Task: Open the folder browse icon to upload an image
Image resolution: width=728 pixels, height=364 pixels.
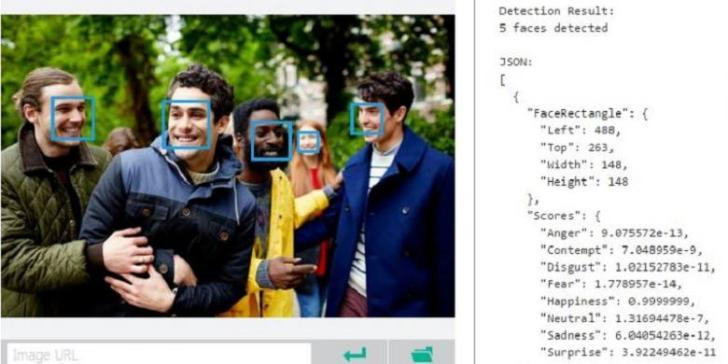Action: [x=422, y=354]
